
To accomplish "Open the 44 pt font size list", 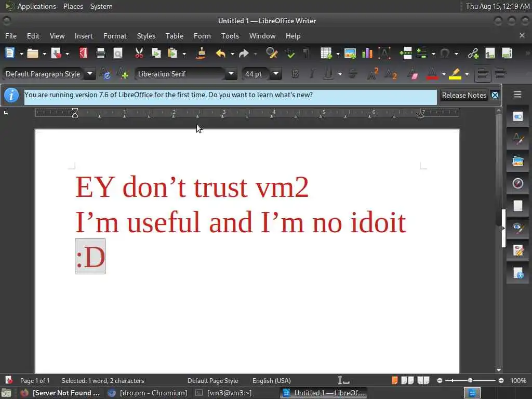I will click(x=276, y=74).
